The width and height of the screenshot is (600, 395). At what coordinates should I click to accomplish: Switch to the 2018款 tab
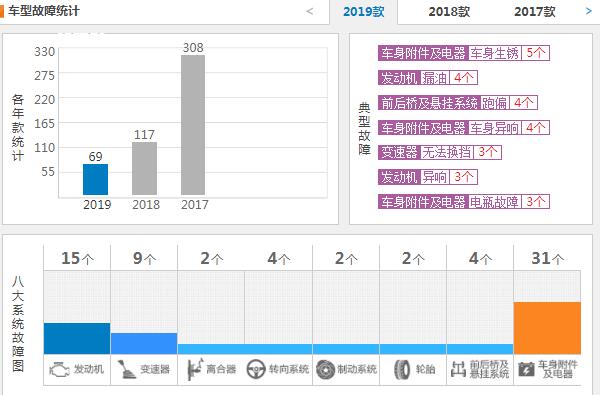coord(449,12)
